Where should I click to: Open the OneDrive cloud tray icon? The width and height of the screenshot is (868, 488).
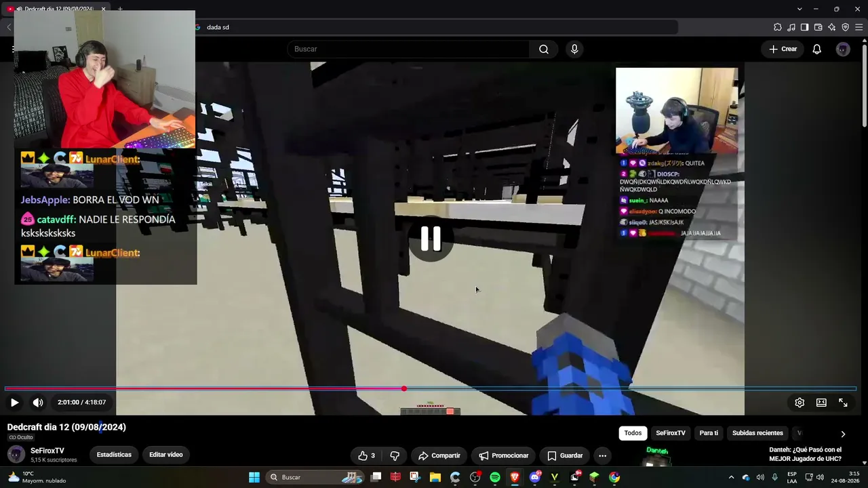[x=746, y=477]
